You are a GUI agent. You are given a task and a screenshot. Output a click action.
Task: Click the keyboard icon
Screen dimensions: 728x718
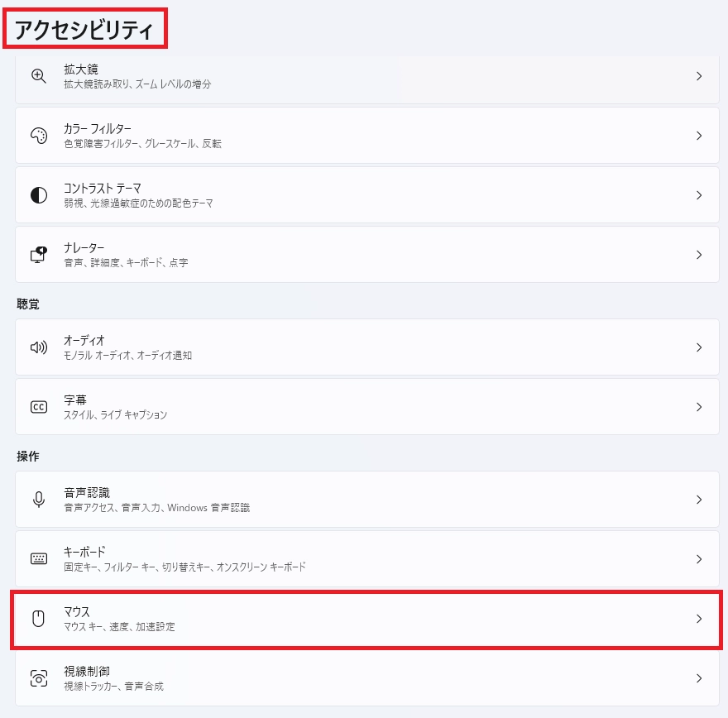tap(39, 559)
